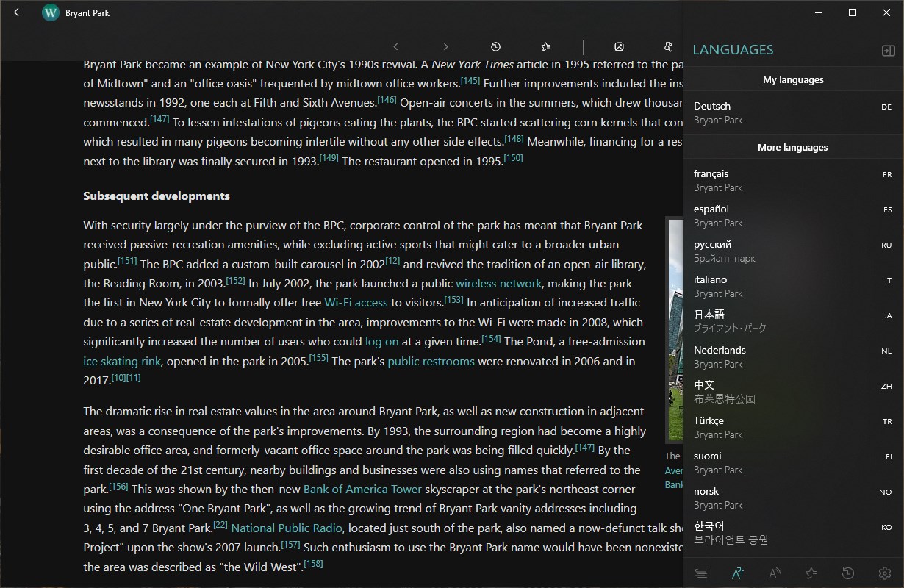Select 中文 language entry
The height and width of the screenshot is (588, 904).
(x=793, y=392)
